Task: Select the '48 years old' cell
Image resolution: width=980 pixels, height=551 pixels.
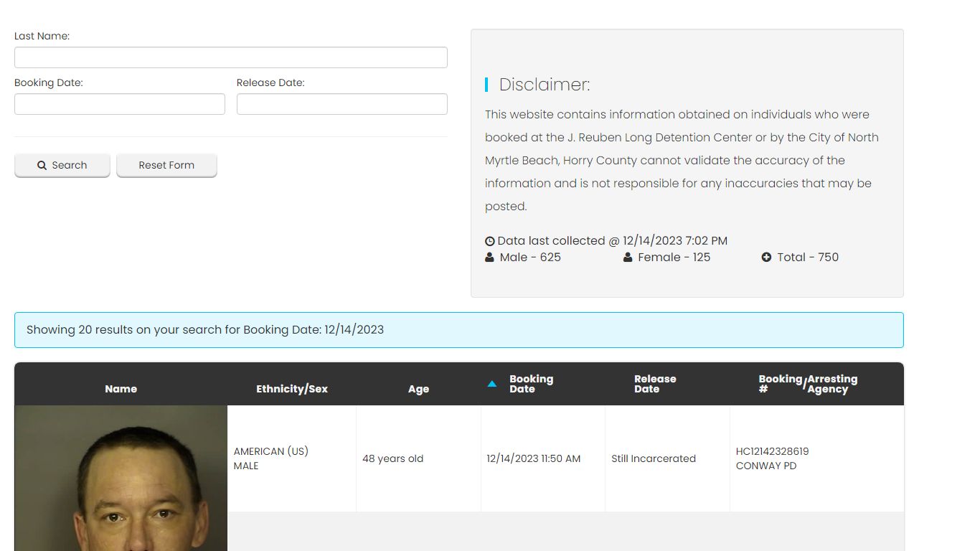Action: (418, 458)
